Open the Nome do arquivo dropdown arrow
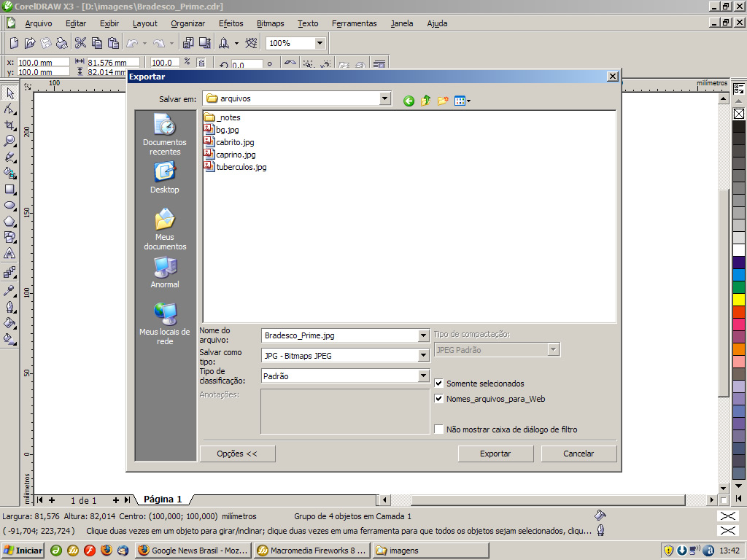 [423, 335]
